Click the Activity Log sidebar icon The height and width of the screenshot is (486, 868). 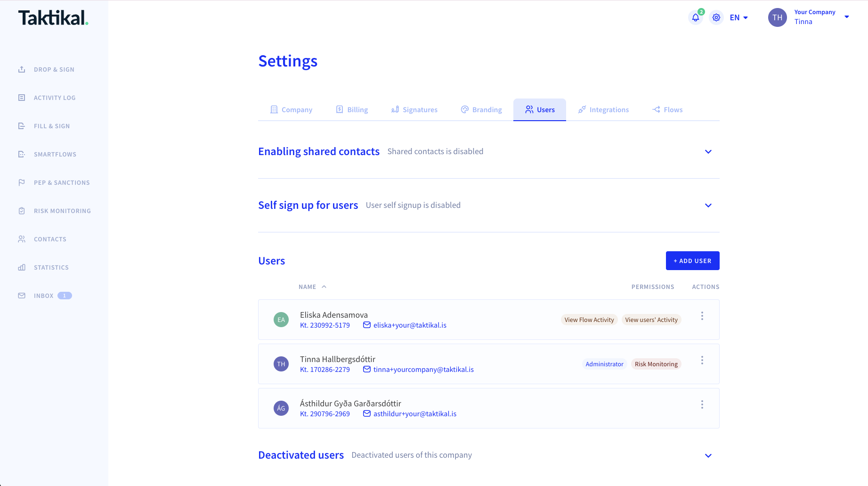[x=22, y=98]
